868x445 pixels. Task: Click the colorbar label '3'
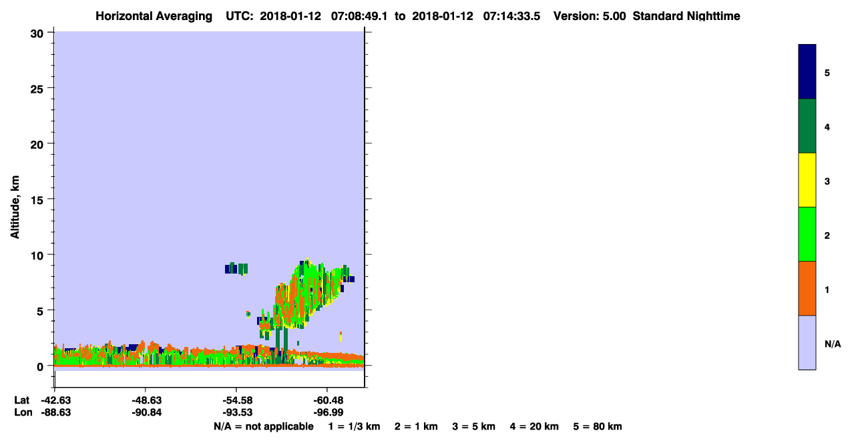tap(827, 181)
